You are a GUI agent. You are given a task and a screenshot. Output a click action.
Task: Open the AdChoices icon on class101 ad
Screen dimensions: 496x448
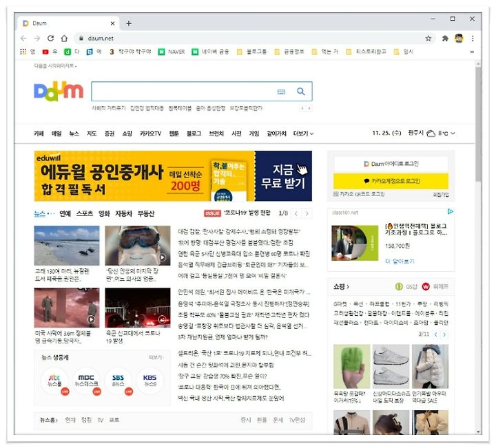(x=450, y=212)
